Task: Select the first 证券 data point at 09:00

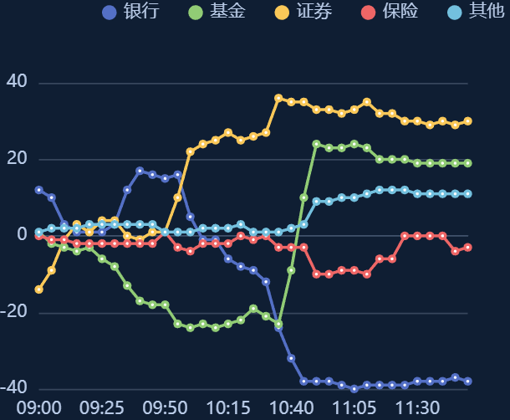Action: [x=38, y=289]
